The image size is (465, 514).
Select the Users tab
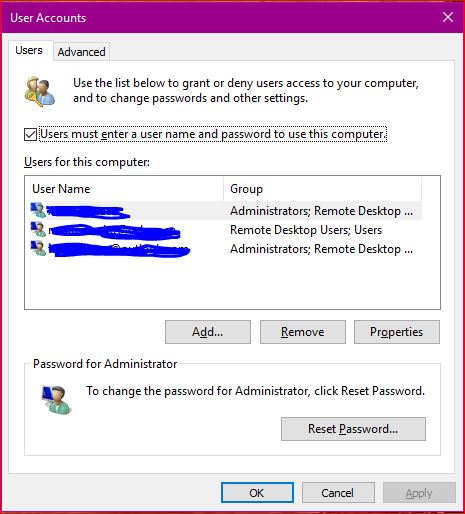point(29,50)
